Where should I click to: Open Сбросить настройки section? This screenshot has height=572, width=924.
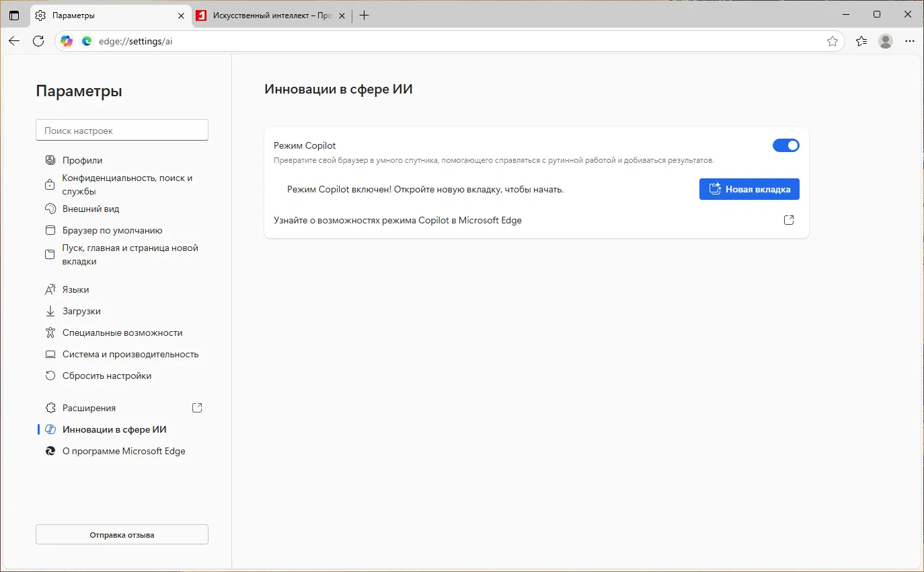tap(107, 376)
